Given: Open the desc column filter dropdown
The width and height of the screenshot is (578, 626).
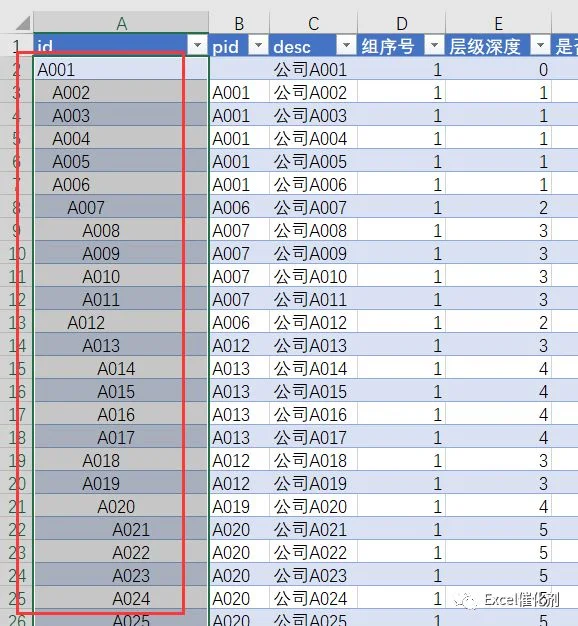Looking at the screenshot, I should coord(346,46).
